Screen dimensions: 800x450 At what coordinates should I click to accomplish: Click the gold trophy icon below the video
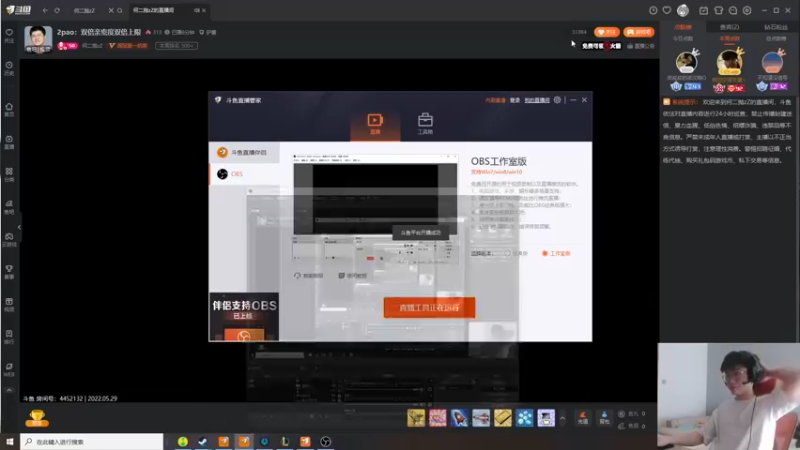pyautogui.click(x=37, y=418)
